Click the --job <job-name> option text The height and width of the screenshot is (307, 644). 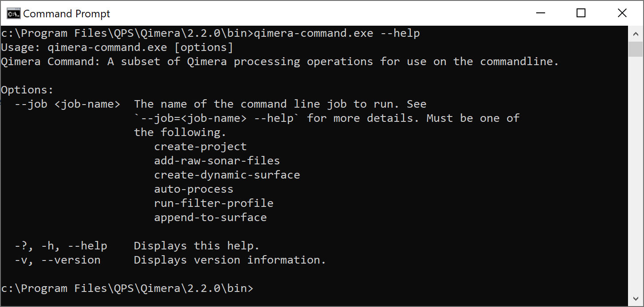pos(67,104)
